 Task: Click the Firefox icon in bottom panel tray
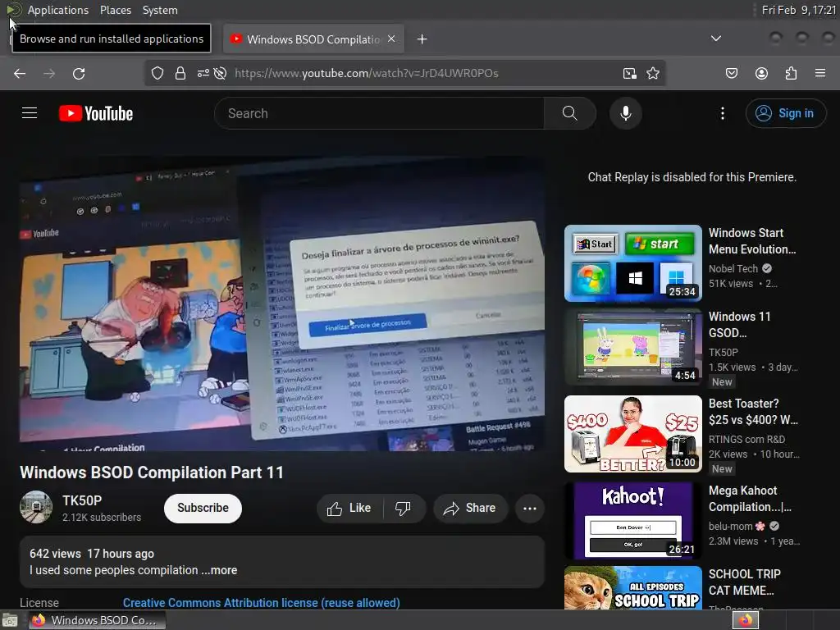745,620
